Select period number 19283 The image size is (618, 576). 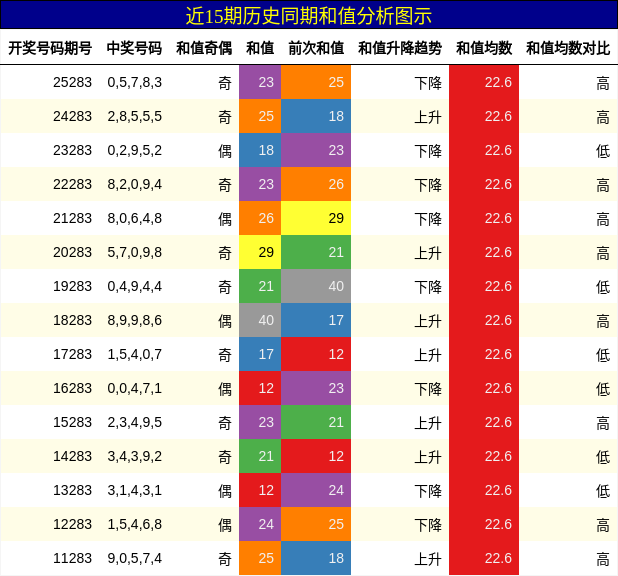tap(73, 286)
